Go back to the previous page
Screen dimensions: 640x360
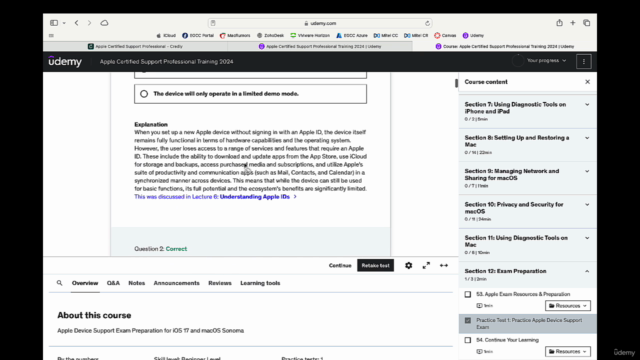pos(76,23)
